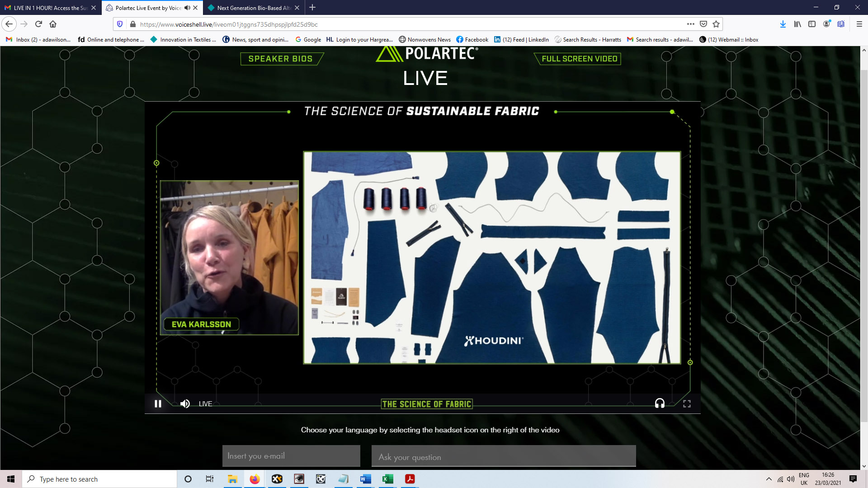Open Windows notification center

tap(853, 479)
